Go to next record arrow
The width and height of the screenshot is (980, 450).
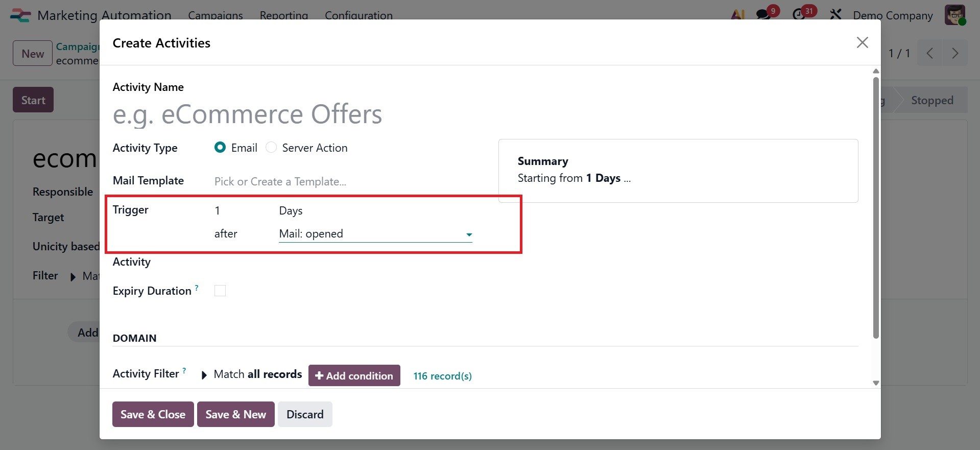(x=954, y=54)
